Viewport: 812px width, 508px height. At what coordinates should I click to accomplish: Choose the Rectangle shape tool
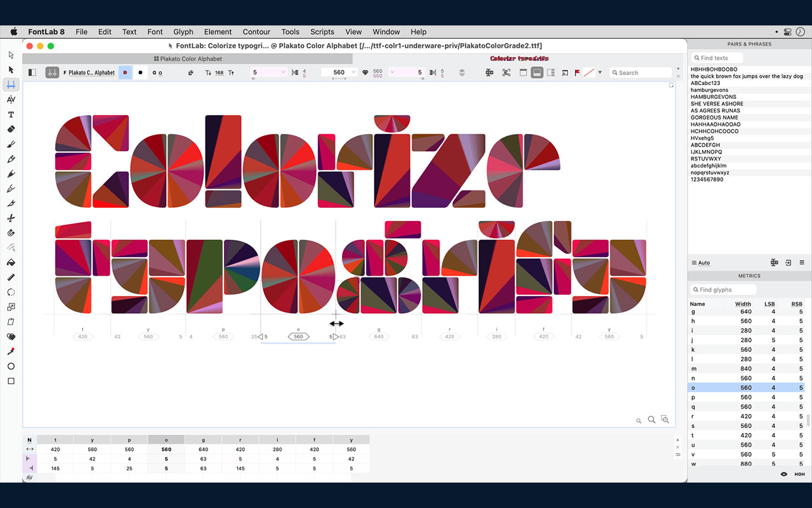11,381
